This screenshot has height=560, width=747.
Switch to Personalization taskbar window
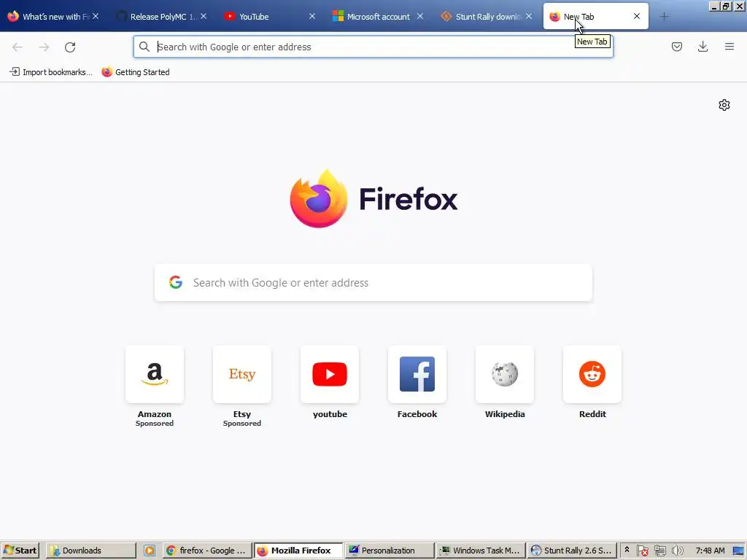(x=390, y=551)
